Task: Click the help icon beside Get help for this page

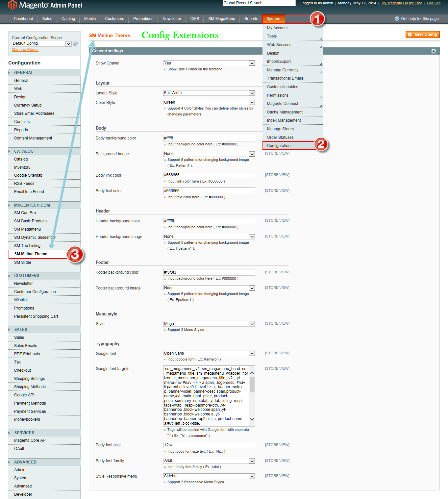Action: click(397, 19)
